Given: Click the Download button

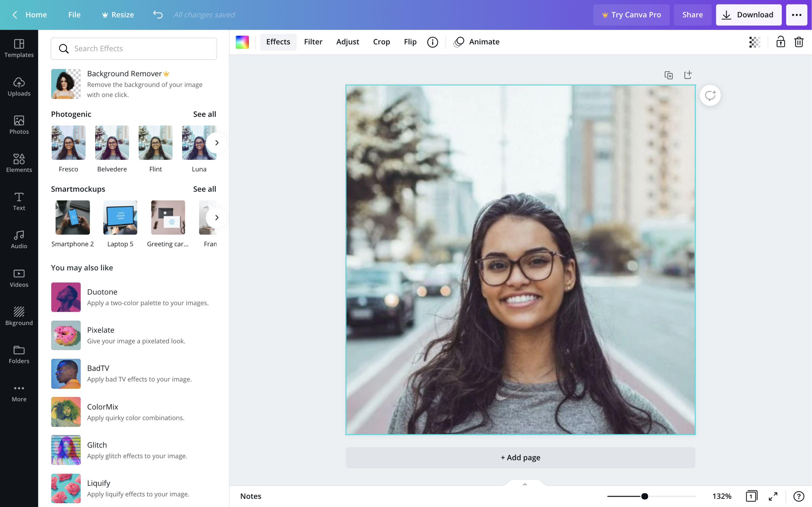Looking at the screenshot, I should click(x=748, y=15).
